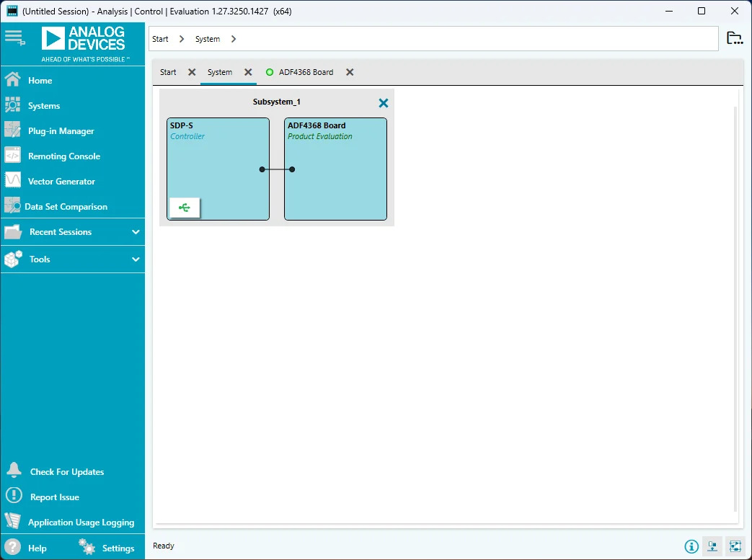The width and height of the screenshot is (752, 560).
Task: Close the Start tab
Action: click(x=192, y=72)
